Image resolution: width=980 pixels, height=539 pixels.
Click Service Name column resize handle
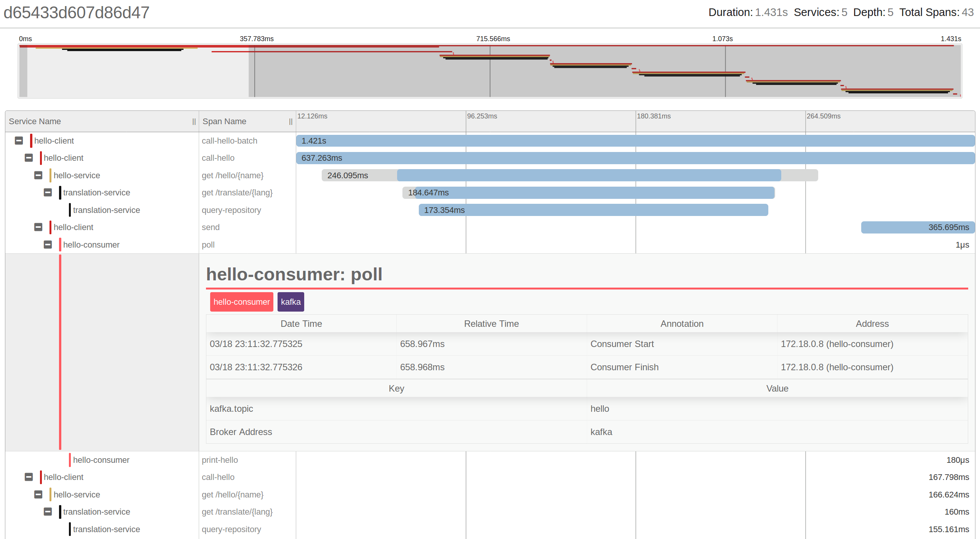(194, 122)
